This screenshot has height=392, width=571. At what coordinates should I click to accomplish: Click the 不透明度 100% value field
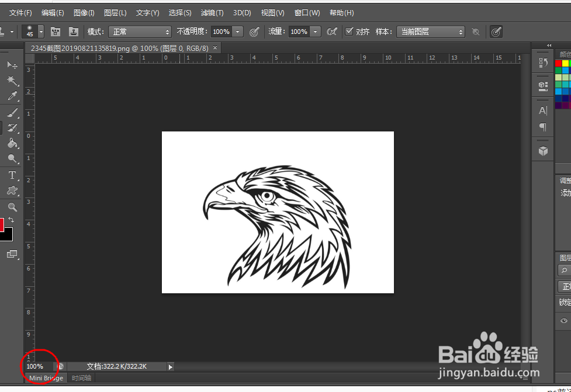pyautogui.click(x=222, y=32)
